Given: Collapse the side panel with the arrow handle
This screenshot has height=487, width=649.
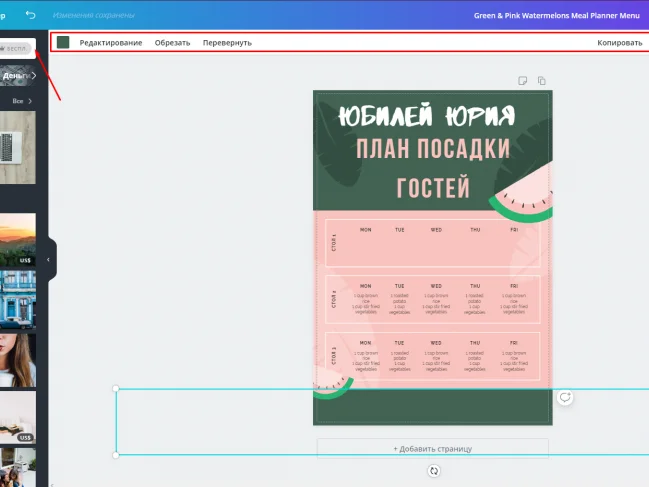Looking at the screenshot, I should click(x=49, y=260).
